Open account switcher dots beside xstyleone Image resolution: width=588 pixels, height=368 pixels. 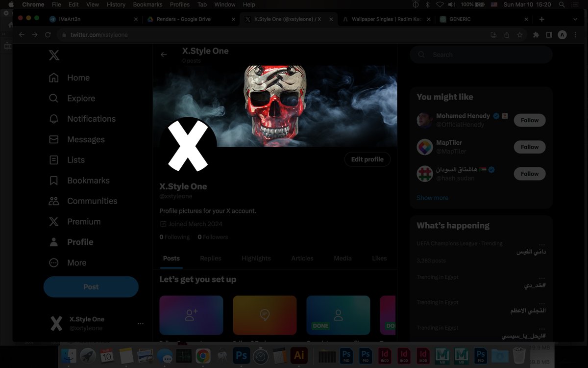(141, 324)
